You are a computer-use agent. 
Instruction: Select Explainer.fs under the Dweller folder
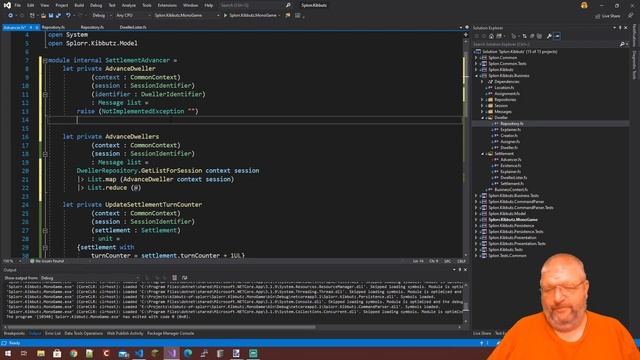[510, 130]
